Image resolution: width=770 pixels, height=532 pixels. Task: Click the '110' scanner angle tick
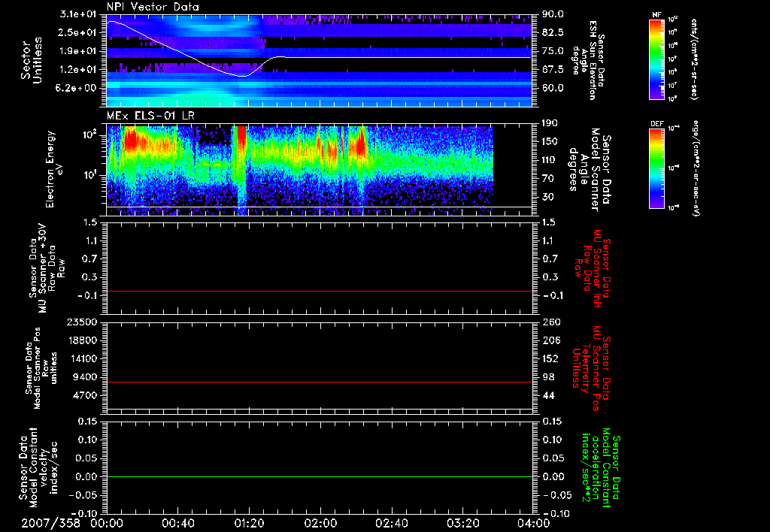[550, 160]
